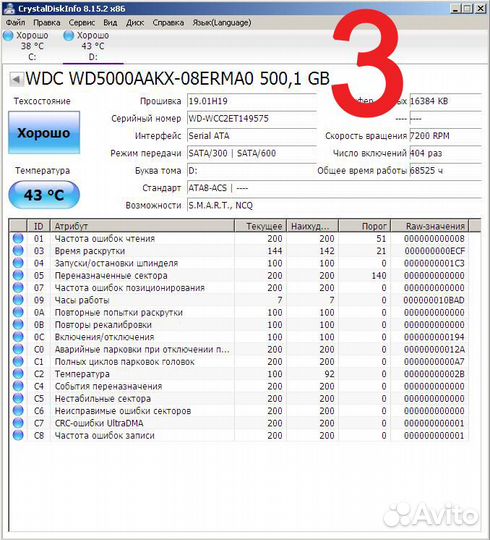Image resolution: width=490 pixels, height=540 pixels.
Task: Select the Нестабильные сектора row
Action: [239, 398]
